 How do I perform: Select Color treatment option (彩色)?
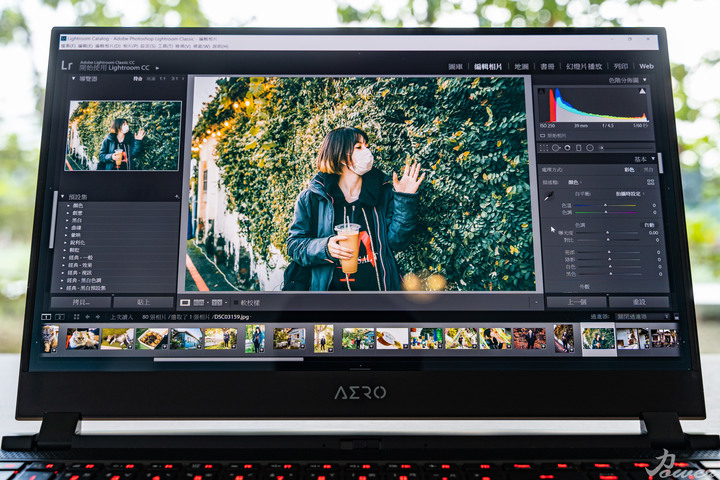[x=629, y=170]
